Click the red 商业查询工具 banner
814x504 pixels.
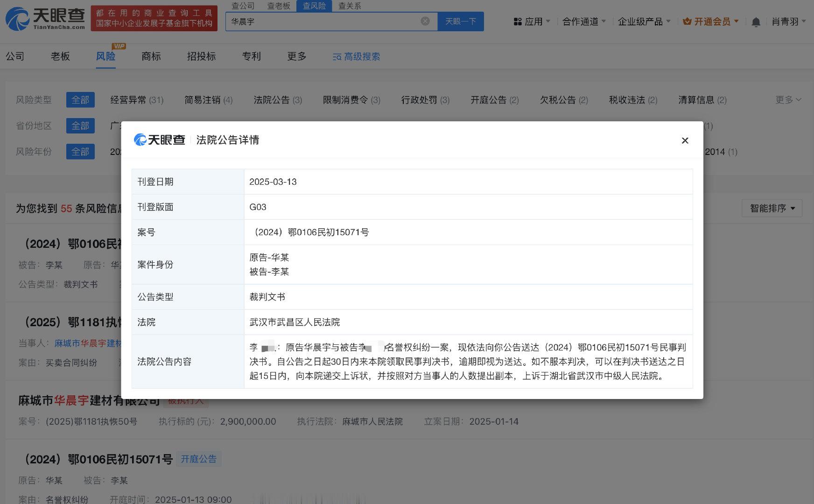pos(154,18)
